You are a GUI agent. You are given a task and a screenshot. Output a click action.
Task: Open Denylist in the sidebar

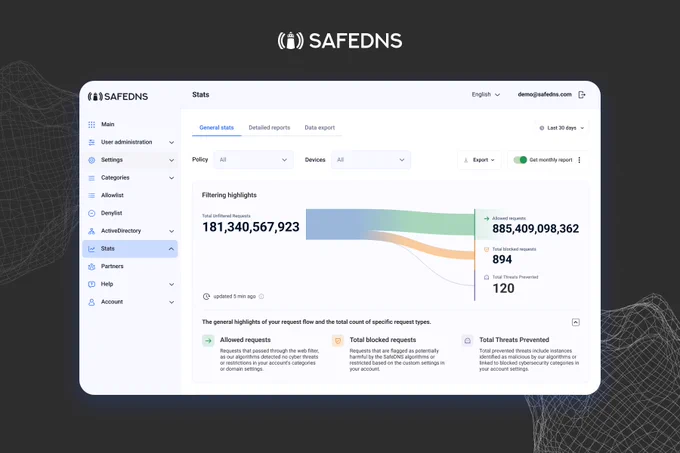(x=130, y=213)
